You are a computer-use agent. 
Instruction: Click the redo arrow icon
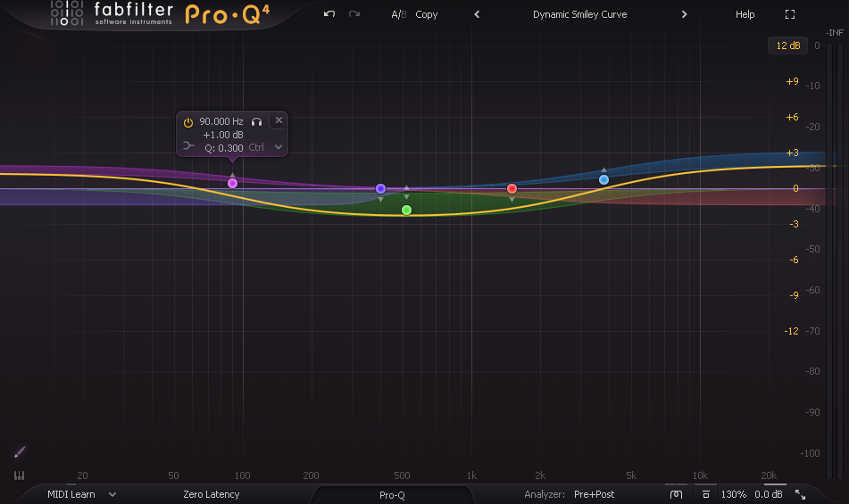[x=354, y=14]
